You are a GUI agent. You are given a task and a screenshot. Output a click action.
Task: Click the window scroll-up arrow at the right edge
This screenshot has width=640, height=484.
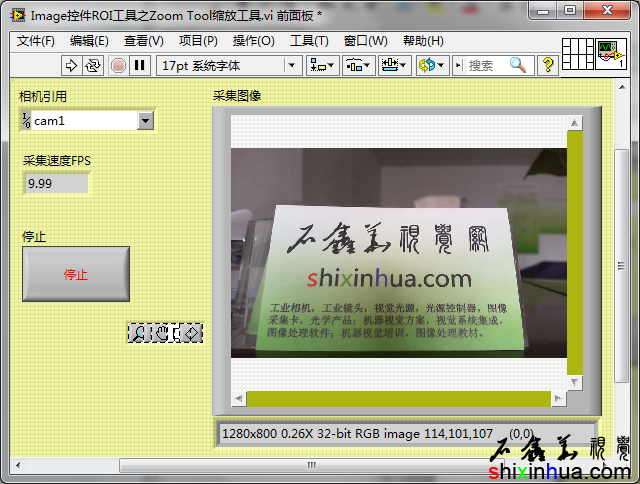622,87
